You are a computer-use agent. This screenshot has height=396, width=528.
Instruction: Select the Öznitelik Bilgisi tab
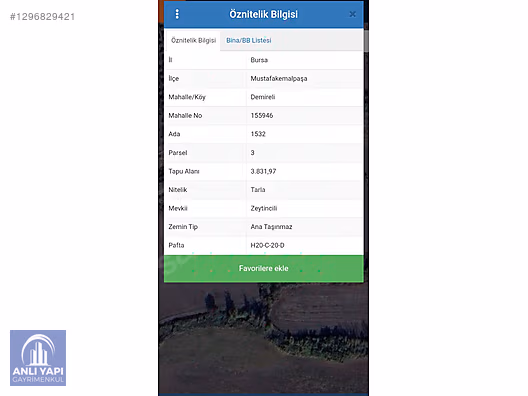(x=193, y=40)
